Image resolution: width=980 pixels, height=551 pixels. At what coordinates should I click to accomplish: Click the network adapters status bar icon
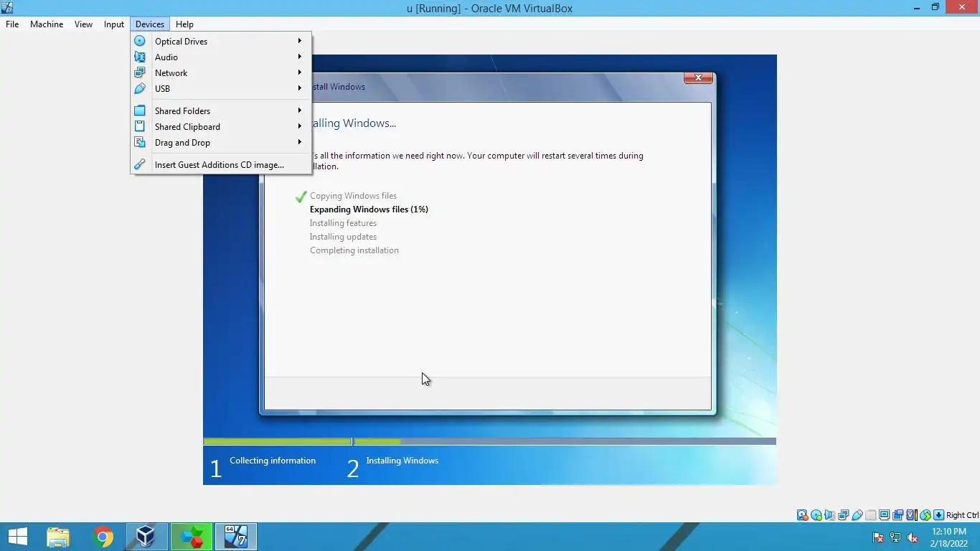click(844, 515)
